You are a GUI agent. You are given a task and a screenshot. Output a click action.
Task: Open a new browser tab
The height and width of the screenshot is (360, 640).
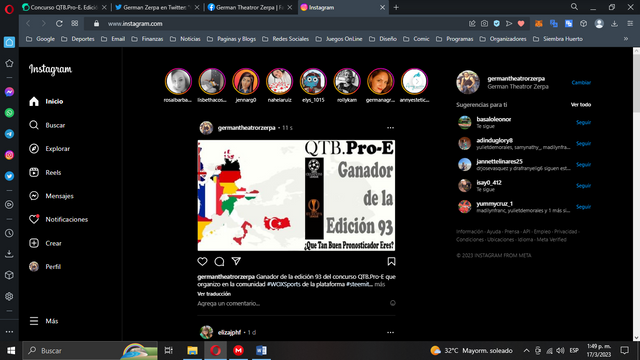[396, 7]
